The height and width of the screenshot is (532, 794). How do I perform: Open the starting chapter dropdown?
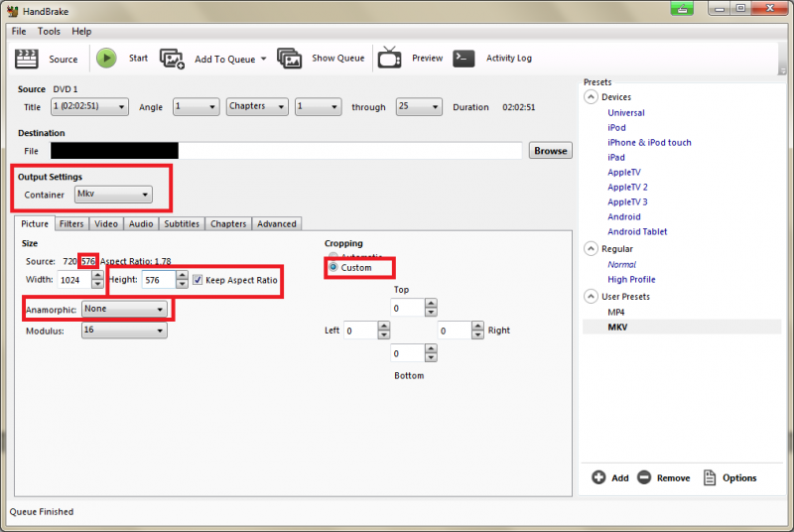pos(318,107)
